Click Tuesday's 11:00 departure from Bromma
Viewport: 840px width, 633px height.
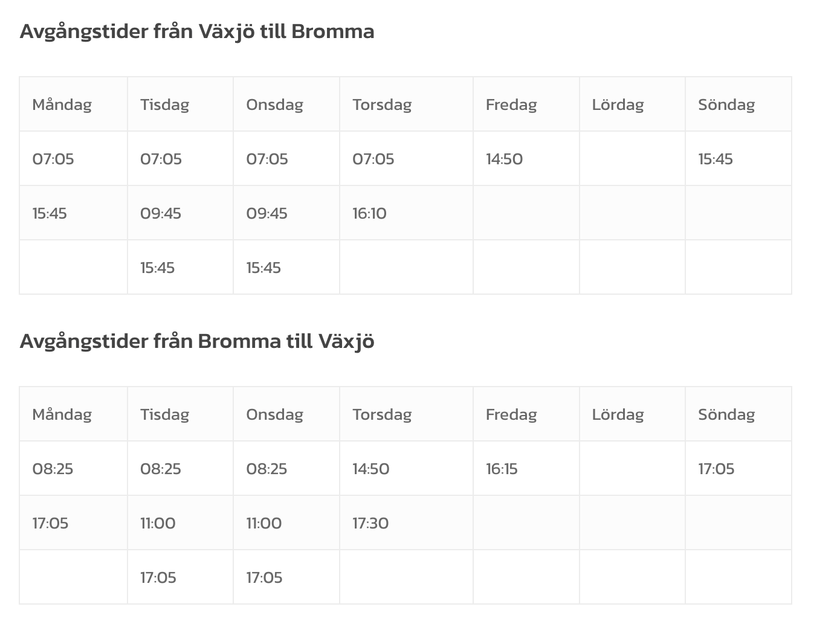(158, 523)
